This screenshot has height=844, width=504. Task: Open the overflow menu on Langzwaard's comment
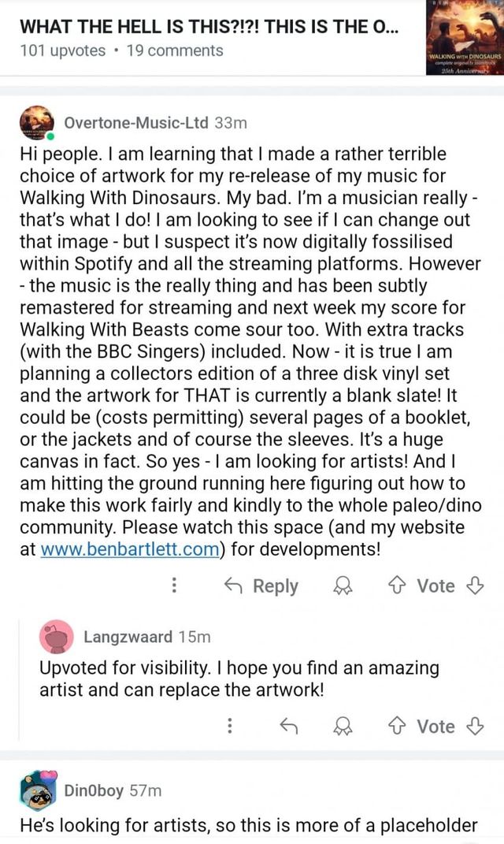coord(229,726)
